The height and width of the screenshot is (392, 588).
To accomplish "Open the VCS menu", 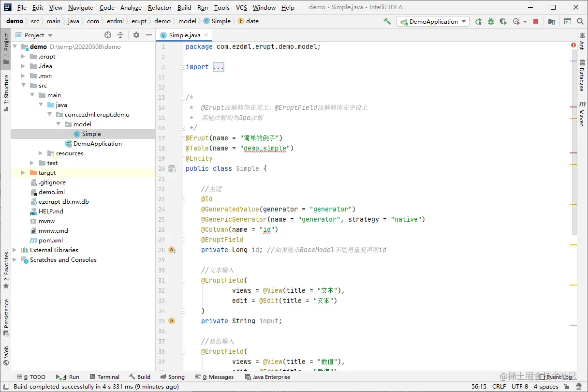I will tap(241, 7).
